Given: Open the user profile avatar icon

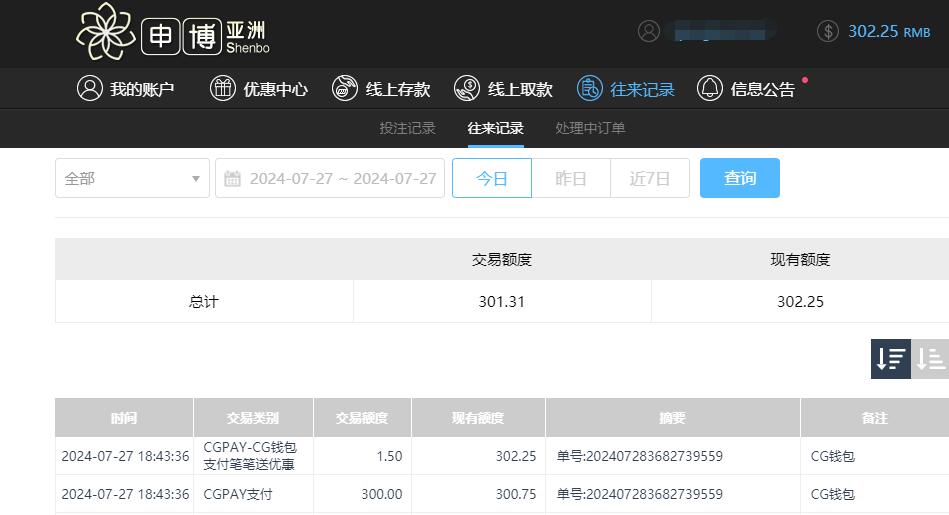Looking at the screenshot, I should pyautogui.click(x=649, y=31).
